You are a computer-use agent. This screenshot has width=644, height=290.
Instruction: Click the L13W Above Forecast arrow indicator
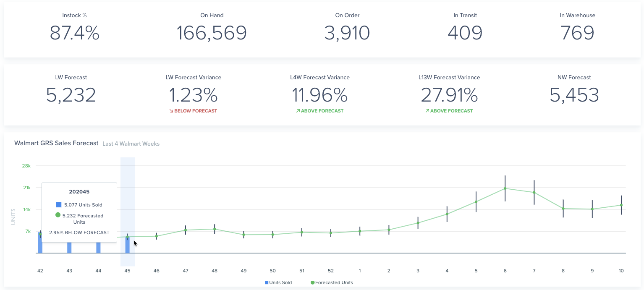coord(427,111)
